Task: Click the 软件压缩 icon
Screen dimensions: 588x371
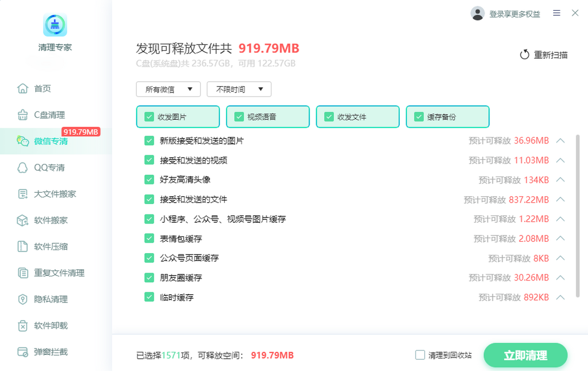Action: pyautogui.click(x=23, y=247)
